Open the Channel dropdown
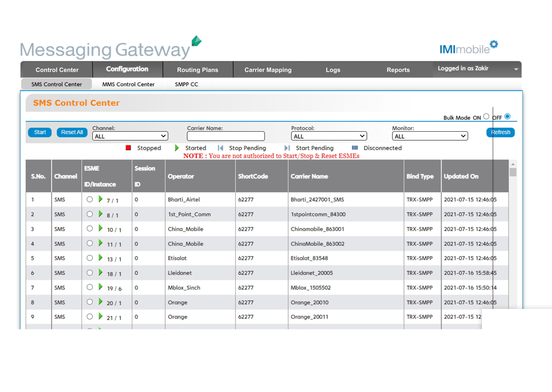The width and height of the screenshot is (552, 392). point(130,136)
